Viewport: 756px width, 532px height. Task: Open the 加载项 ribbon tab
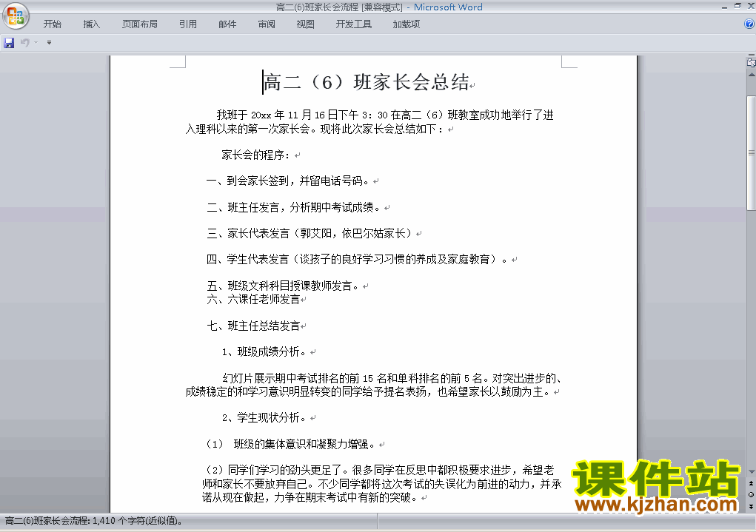[x=407, y=24]
